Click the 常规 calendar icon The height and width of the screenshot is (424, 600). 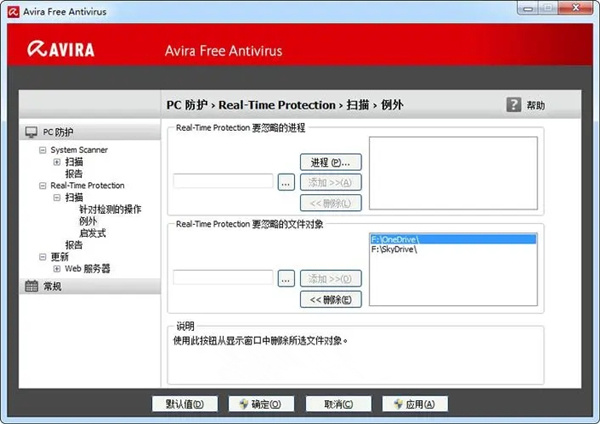31,286
